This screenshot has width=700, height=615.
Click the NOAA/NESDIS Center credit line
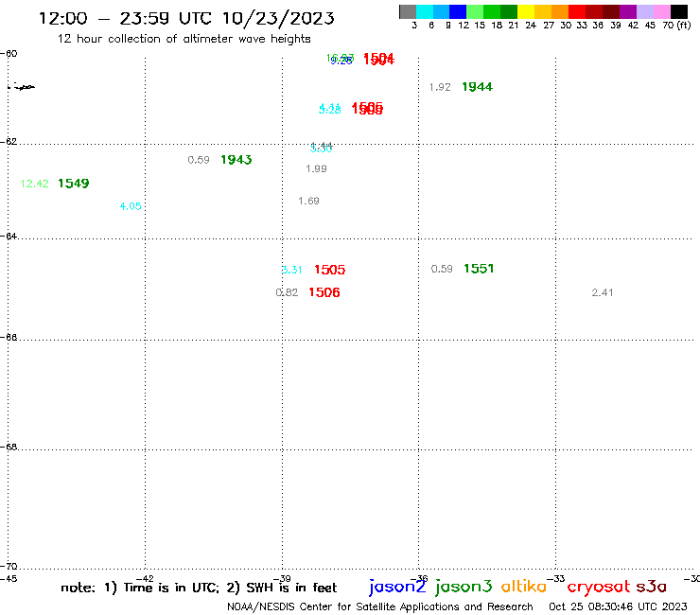(380, 607)
